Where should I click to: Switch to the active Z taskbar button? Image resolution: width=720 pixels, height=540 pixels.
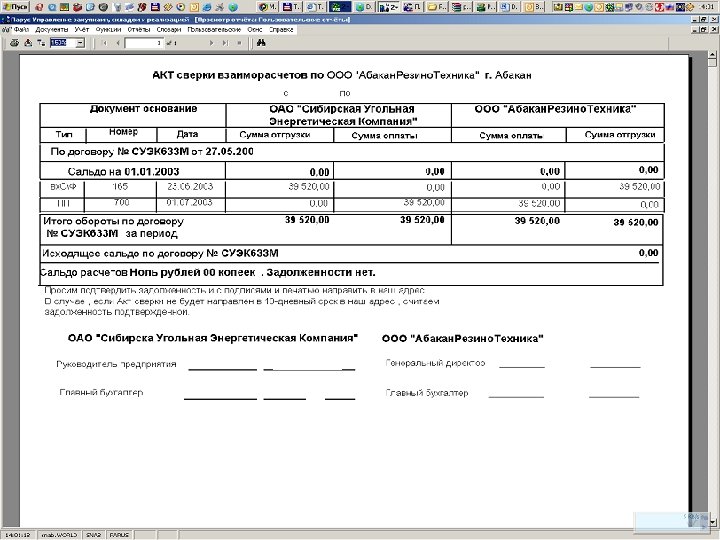pos(389,7)
